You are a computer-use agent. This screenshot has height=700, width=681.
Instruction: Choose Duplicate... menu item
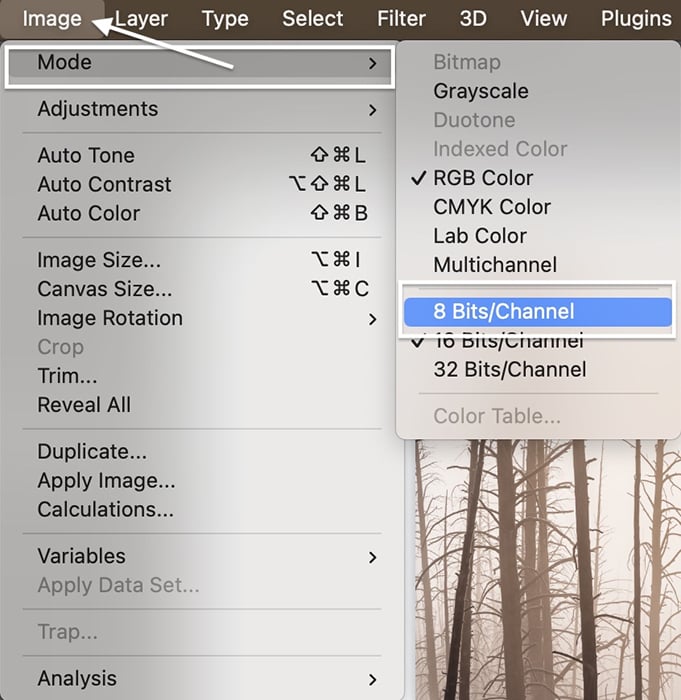202,452
